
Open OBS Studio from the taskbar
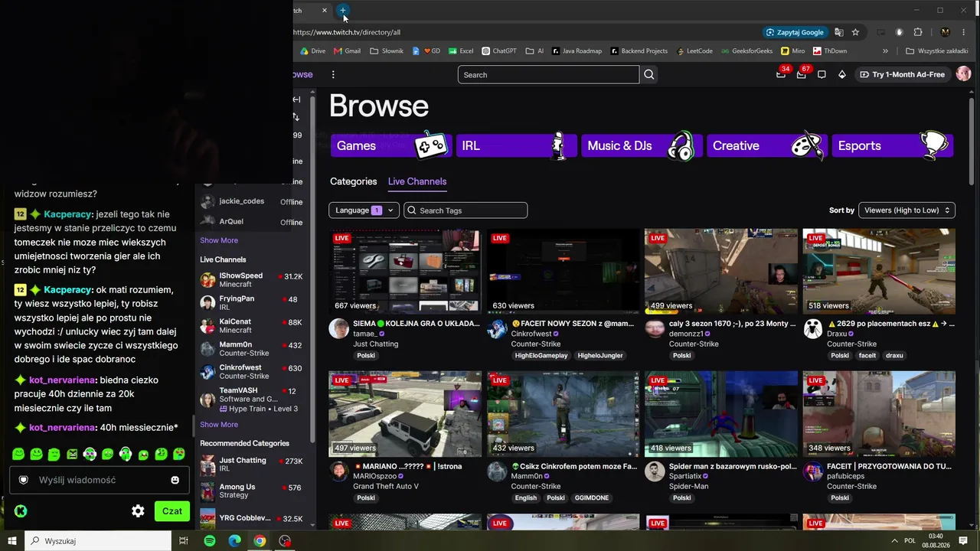tap(285, 541)
